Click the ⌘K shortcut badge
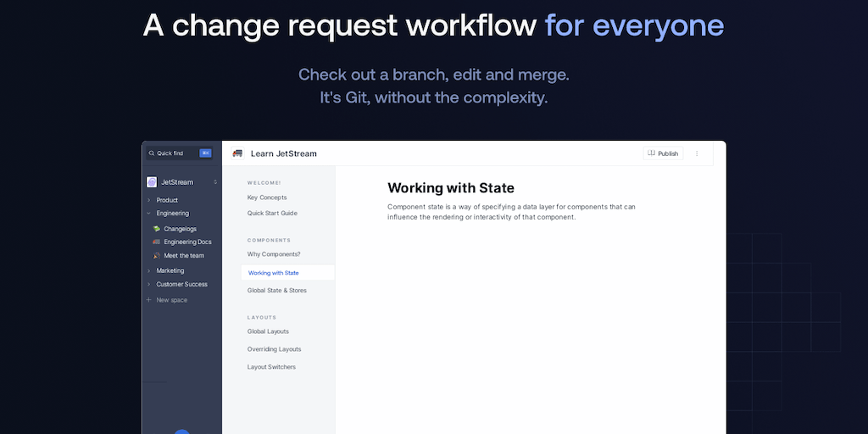This screenshot has width=868, height=434. (x=205, y=153)
